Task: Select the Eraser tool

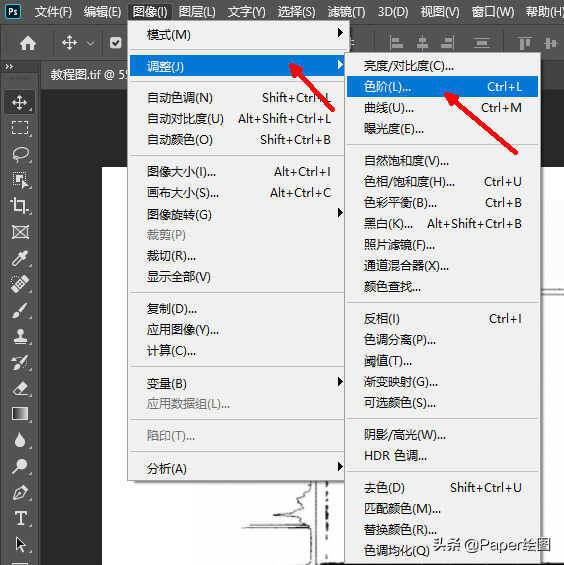Action: (x=20, y=388)
